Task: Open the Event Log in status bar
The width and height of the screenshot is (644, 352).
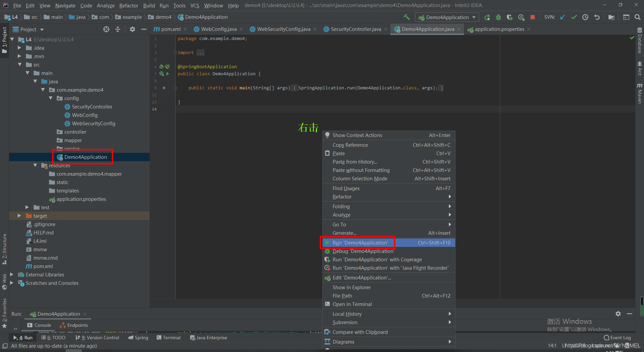Action: point(618,338)
